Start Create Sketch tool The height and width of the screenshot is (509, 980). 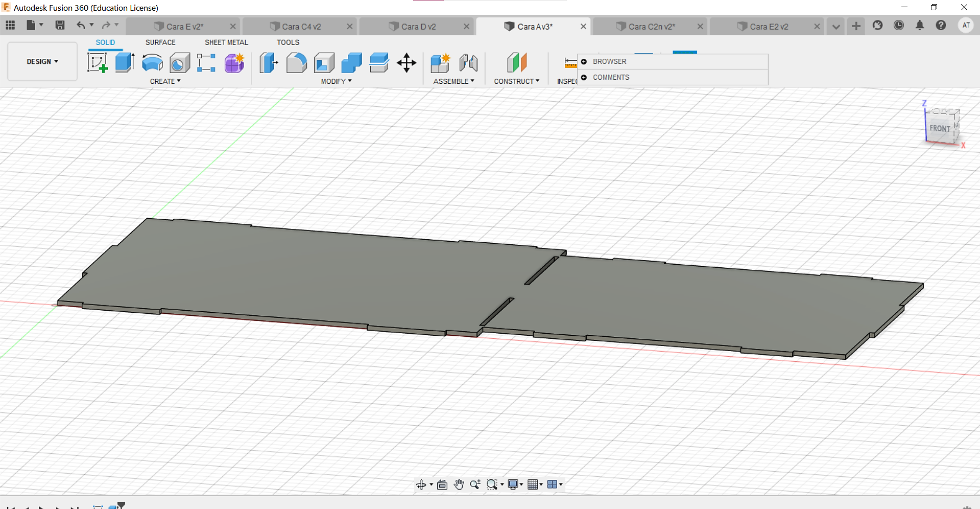[97, 63]
